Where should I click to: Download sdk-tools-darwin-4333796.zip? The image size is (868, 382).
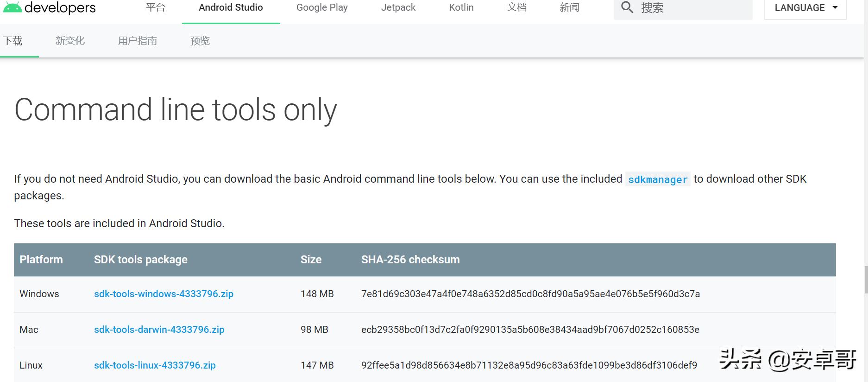159,330
